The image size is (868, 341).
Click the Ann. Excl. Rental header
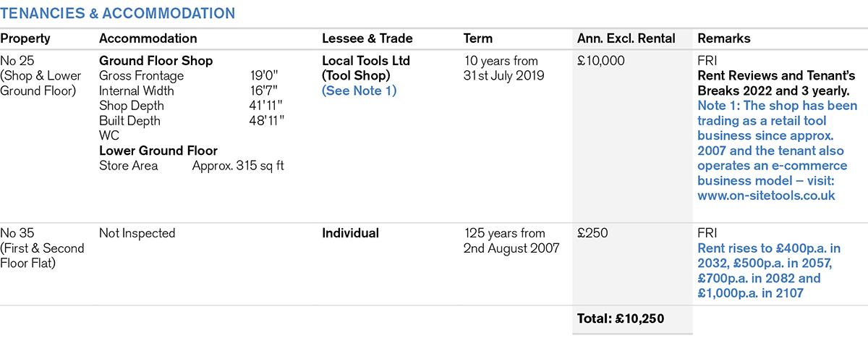[x=626, y=38]
